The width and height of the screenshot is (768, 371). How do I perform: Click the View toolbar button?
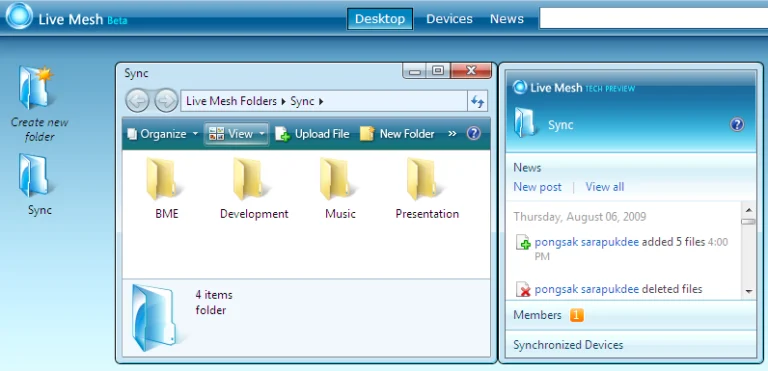pos(237,134)
